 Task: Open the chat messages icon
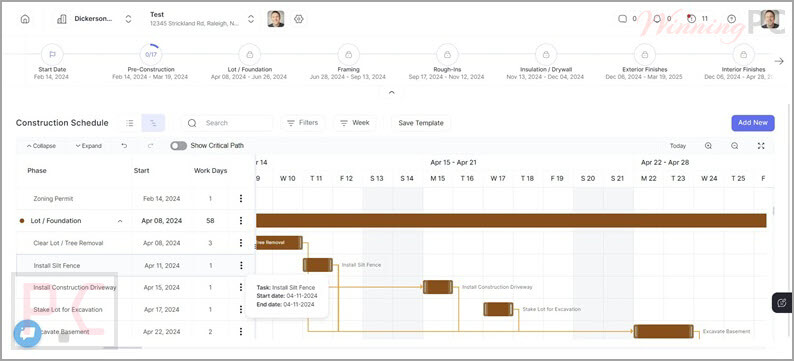[x=622, y=19]
